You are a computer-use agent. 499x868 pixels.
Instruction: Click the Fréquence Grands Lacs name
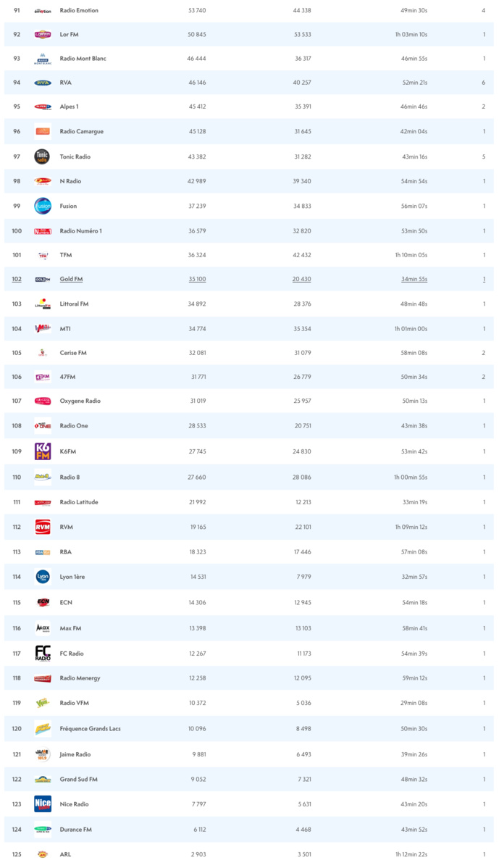tap(90, 728)
